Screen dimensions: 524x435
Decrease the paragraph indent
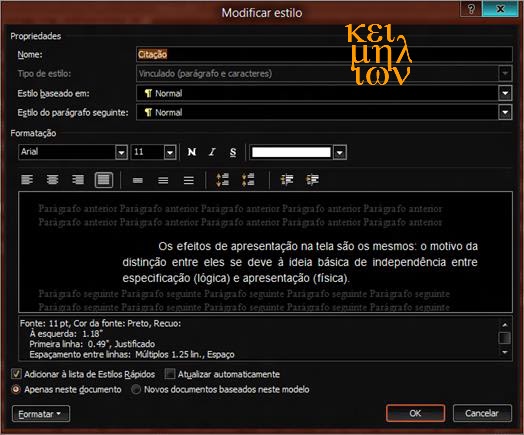point(287,180)
